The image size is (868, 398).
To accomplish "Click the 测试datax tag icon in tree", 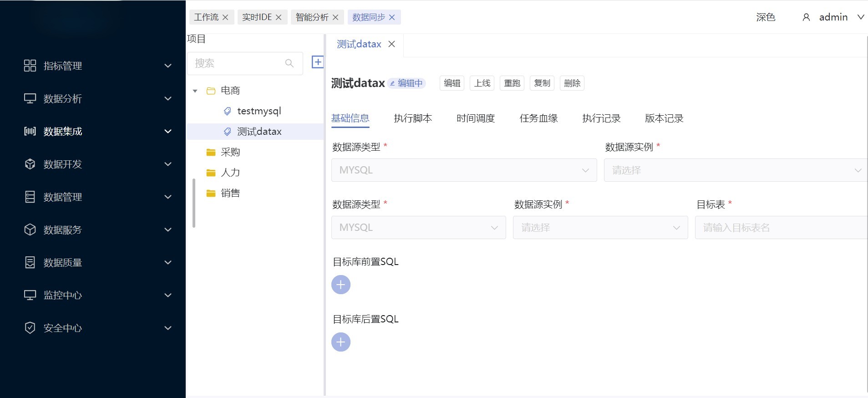I will point(228,132).
